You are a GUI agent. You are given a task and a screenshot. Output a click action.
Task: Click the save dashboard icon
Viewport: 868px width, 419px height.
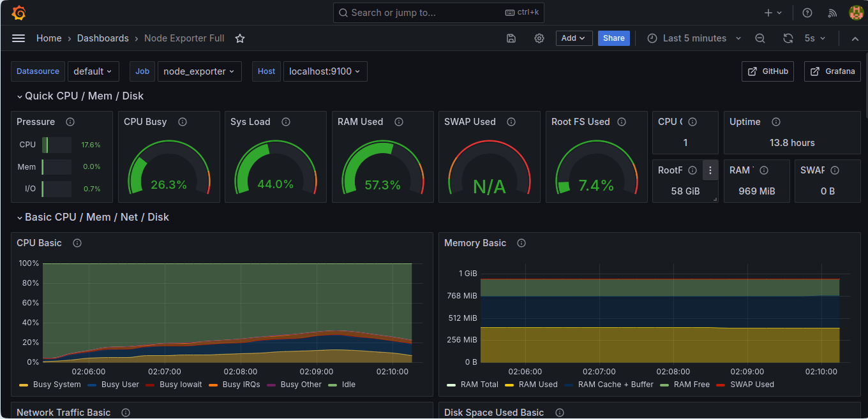click(511, 38)
